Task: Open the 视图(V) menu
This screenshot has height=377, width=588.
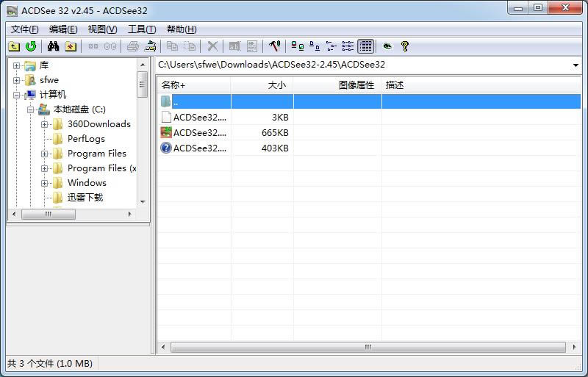Action: tap(102, 29)
